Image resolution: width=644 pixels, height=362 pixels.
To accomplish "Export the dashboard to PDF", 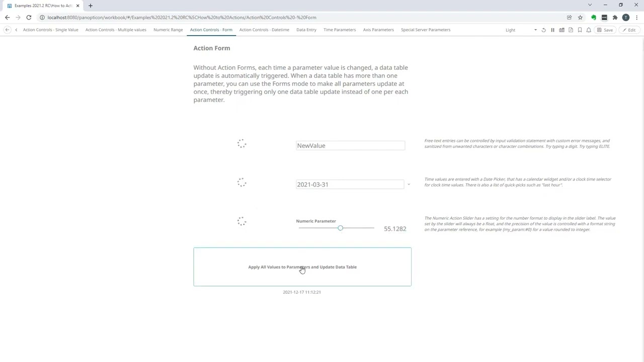I will (x=571, y=30).
